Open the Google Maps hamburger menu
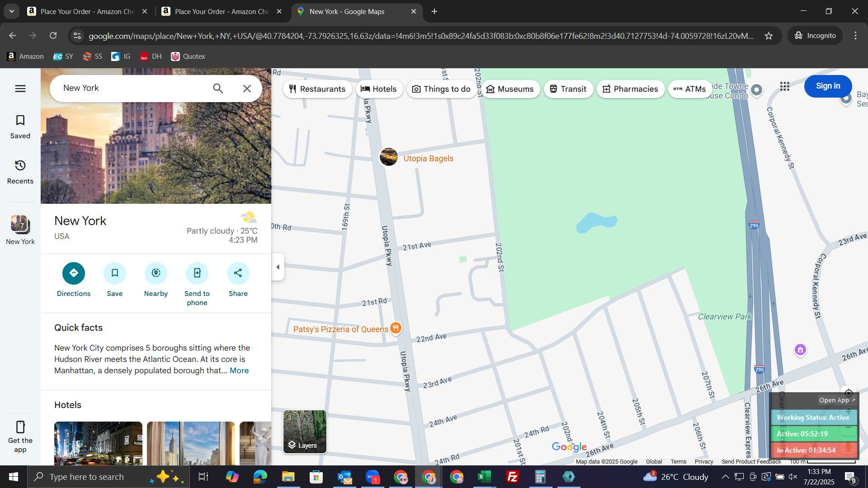 click(20, 89)
